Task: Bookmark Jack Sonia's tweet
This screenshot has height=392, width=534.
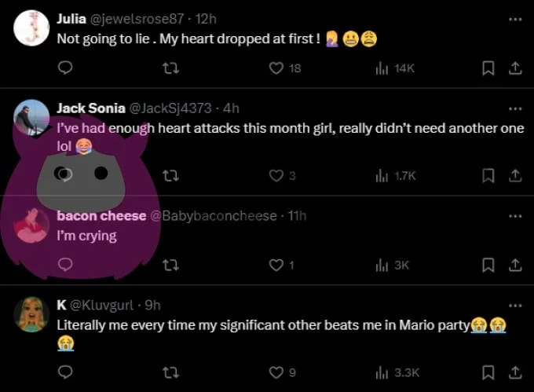Action: [488, 176]
